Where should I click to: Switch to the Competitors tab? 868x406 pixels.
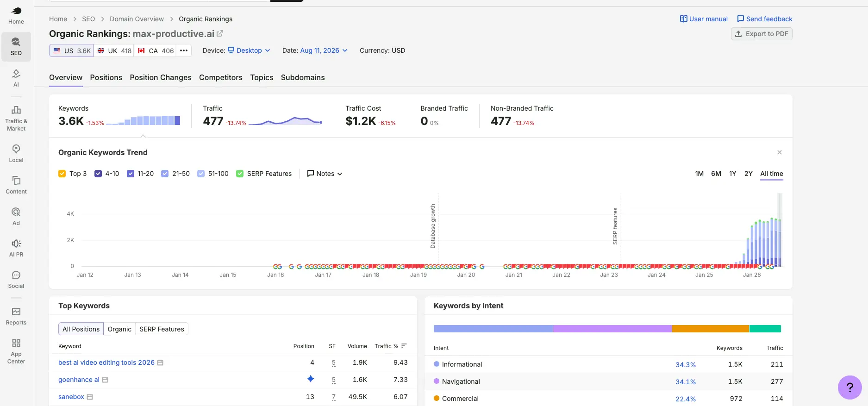[x=221, y=77]
